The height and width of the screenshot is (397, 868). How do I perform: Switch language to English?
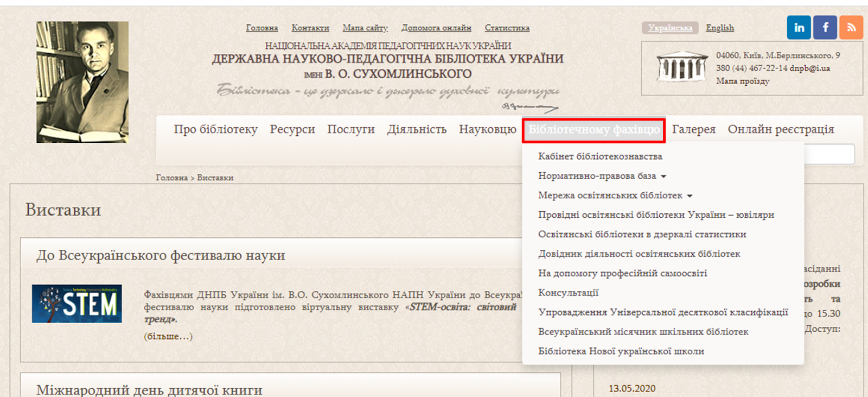(x=720, y=28)
